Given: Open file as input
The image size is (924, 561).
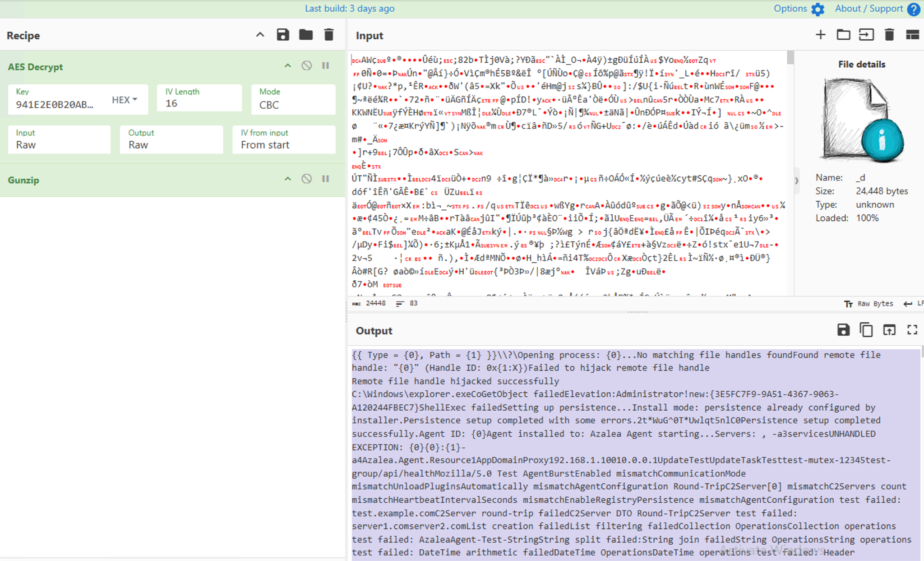Looking at the screenshot, I should [x=866, y=35].
